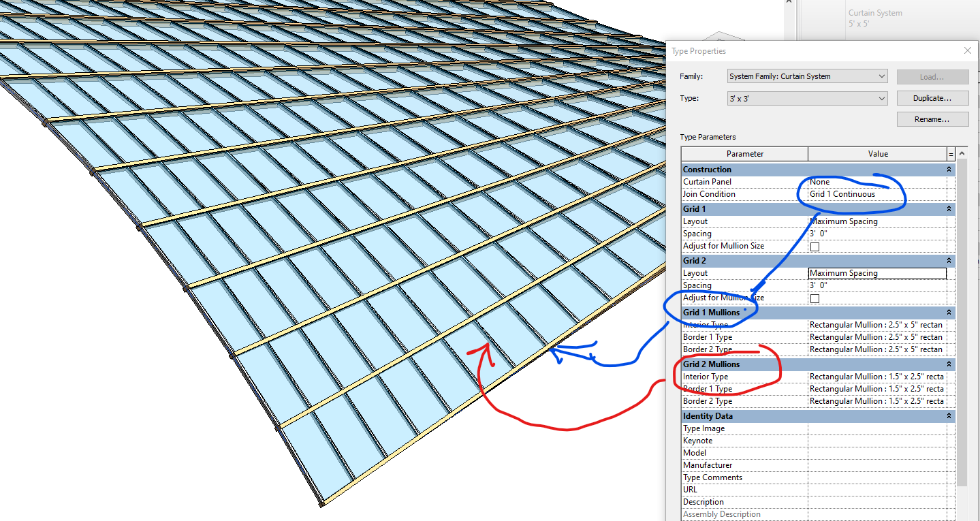Click the Duplicate... button
The width and height of the screenshot is (980, 521).
[932, 98]
